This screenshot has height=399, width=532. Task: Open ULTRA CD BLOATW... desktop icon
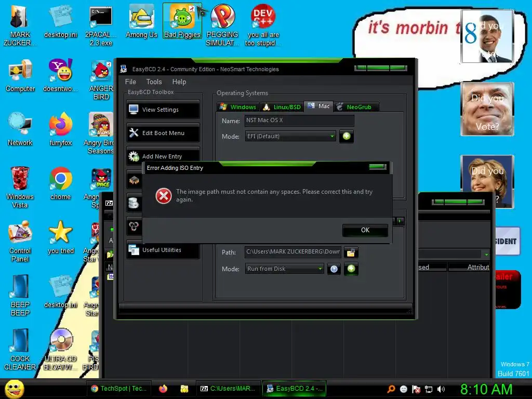pos(61,350)
